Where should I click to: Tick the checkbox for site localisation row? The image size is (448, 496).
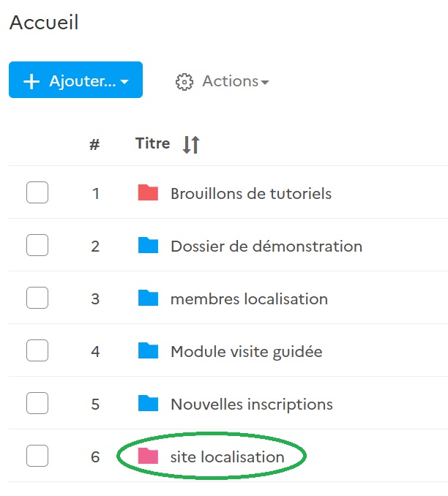tap(37, 456)
